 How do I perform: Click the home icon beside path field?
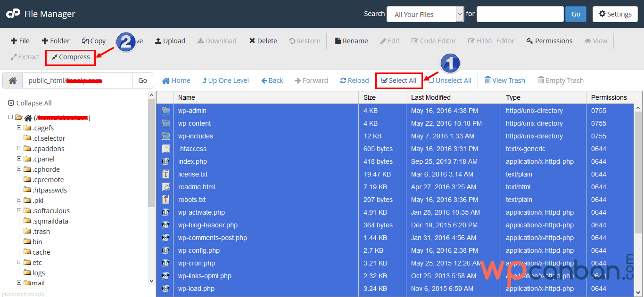pos(13,80)
